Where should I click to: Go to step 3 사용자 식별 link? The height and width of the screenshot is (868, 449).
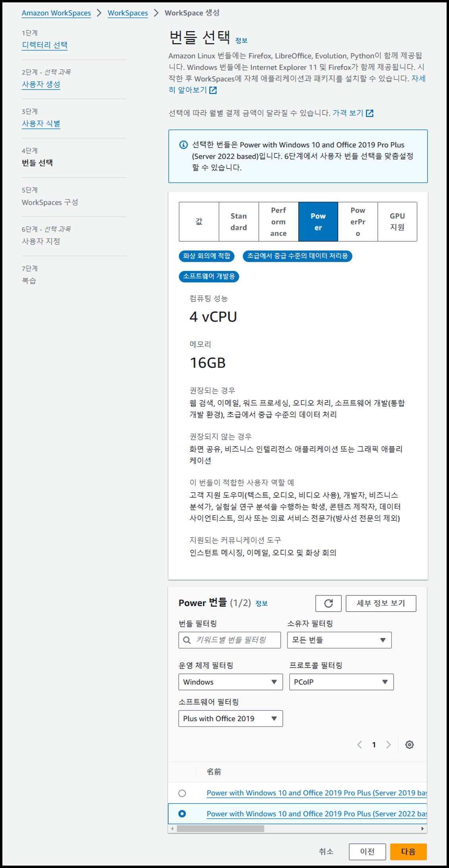tap(41, 124)
